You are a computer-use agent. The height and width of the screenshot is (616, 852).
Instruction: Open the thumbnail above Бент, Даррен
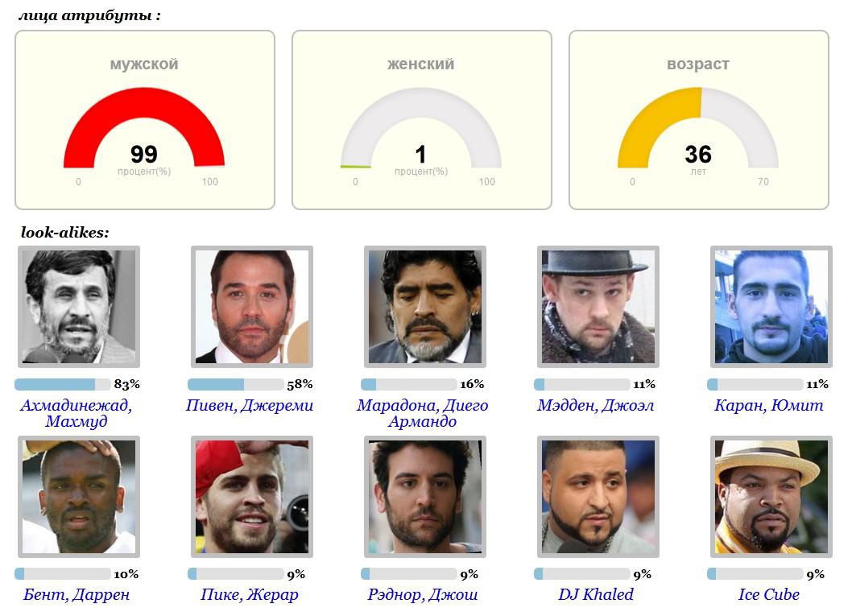[x=79, y=497]
